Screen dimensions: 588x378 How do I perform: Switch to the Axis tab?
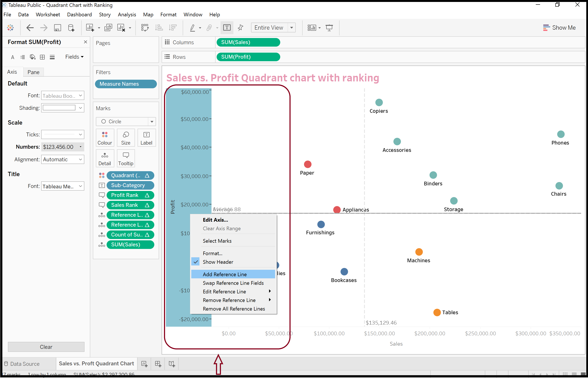coord(12,72)
